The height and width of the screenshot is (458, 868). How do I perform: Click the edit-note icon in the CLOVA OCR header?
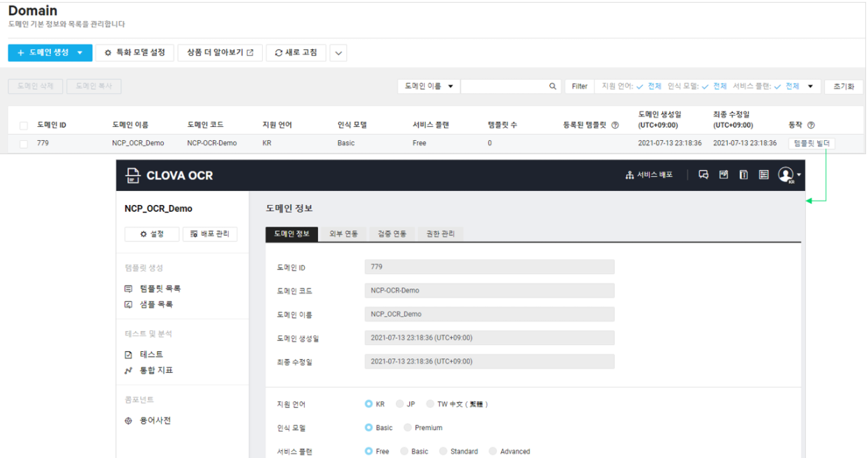click(x=724, y=175)
